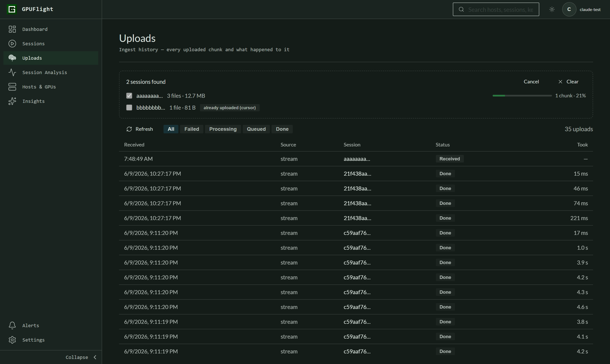Viewport: 610px width, 364px height.
Task: Check the bbbbbbbb... session checkbox
Action: pos(129,108)
